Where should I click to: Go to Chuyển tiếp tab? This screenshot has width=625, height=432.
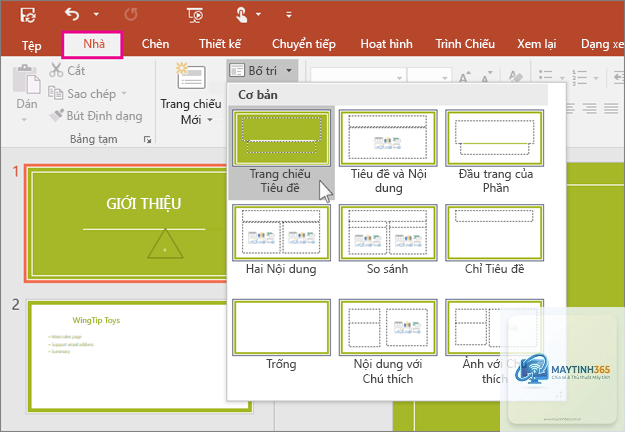(304, 44)
